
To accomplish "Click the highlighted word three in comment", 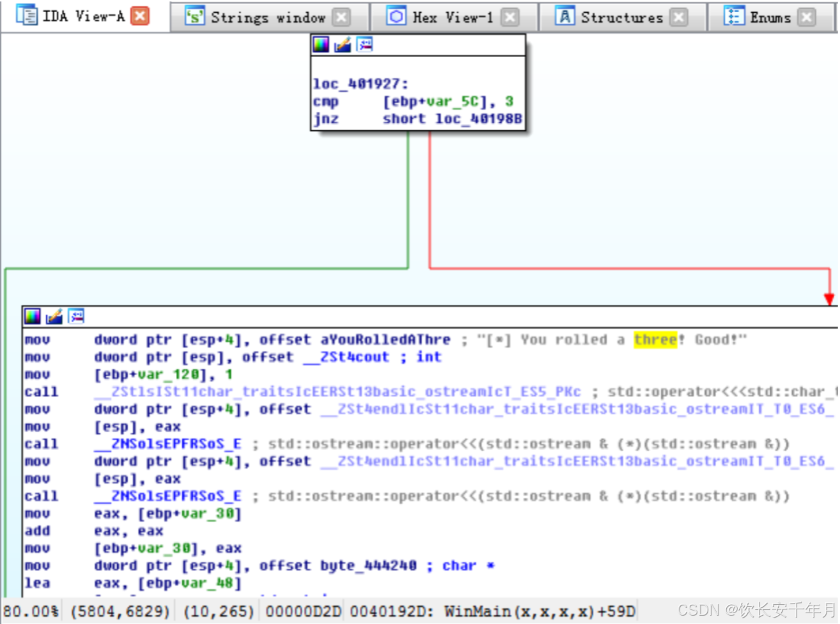I will tap(655, 339).
